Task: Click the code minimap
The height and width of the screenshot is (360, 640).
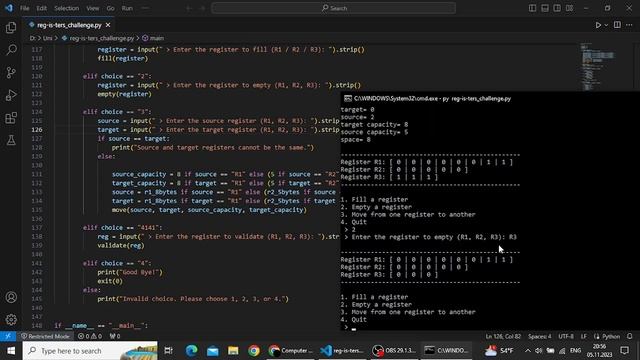Action: [x=598, y=67]
